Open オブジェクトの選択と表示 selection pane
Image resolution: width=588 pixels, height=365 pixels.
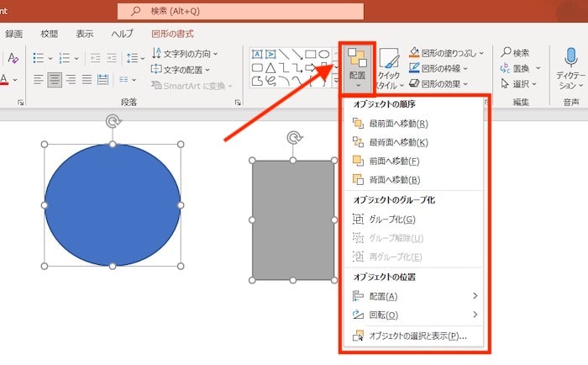coord(417,336)
